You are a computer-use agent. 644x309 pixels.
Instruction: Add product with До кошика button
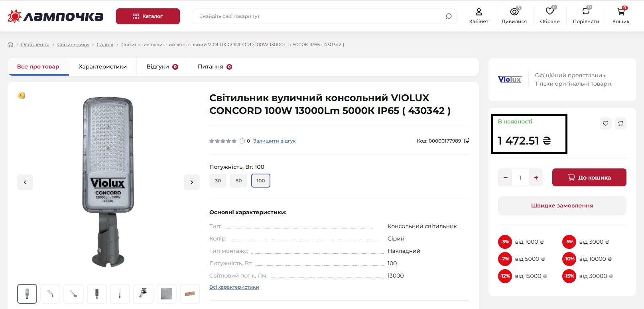tap(589, 178)
